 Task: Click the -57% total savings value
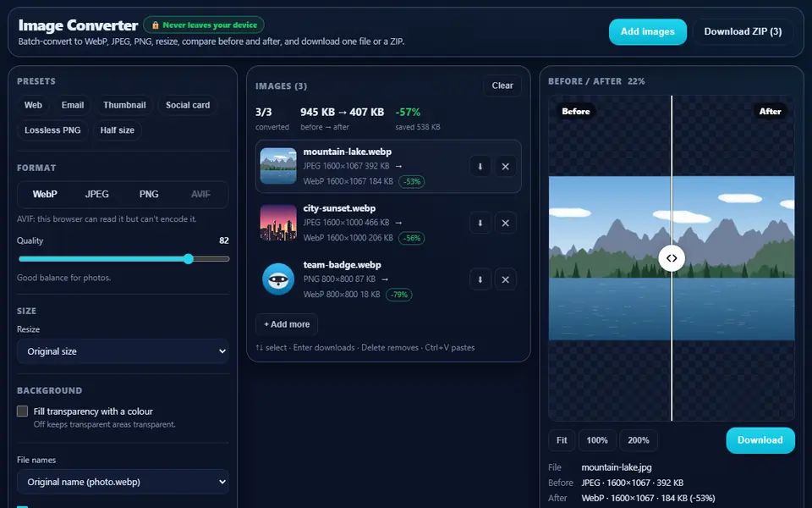408,112
